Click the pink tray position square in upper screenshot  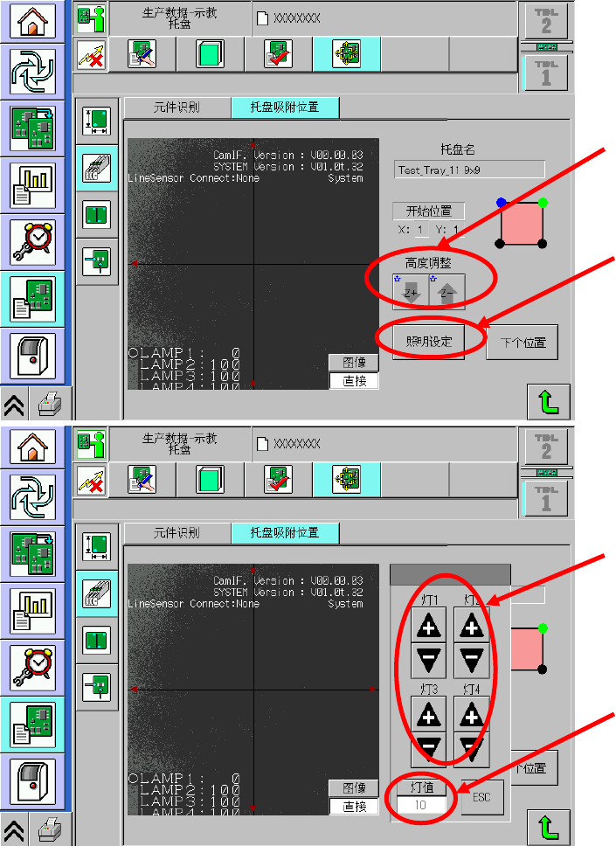tap(521, 224)
